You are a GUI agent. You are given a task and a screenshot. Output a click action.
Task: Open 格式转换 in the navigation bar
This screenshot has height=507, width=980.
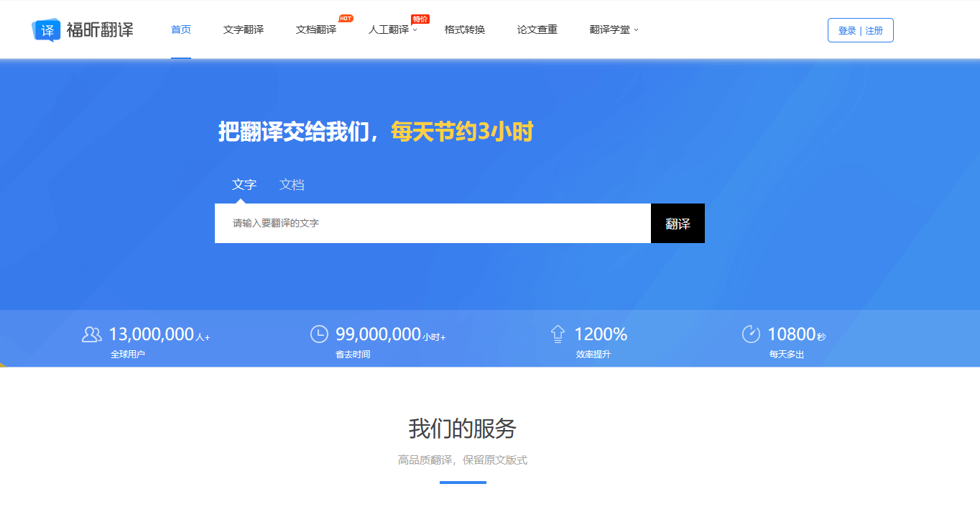pos(465,29)
